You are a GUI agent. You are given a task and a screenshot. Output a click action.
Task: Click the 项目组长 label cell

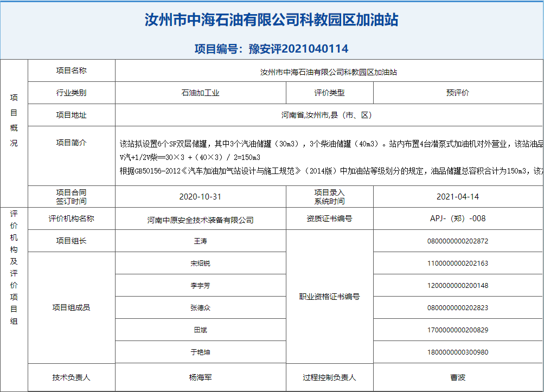72,241
